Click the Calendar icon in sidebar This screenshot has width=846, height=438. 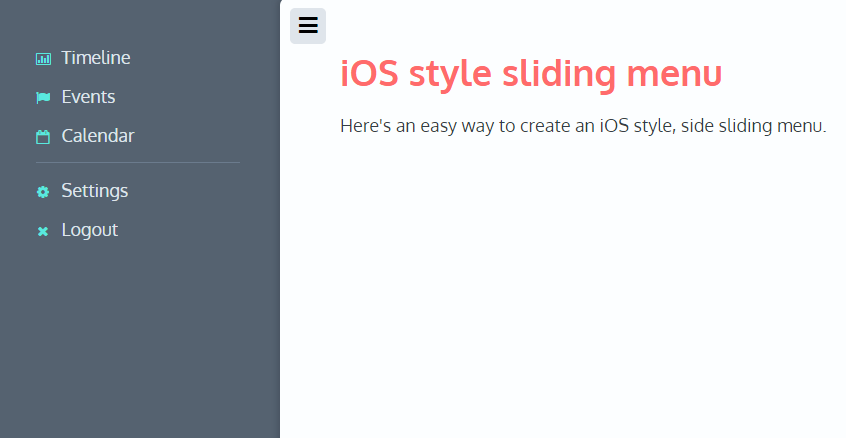pyautogui.click(x=43, y=137)
